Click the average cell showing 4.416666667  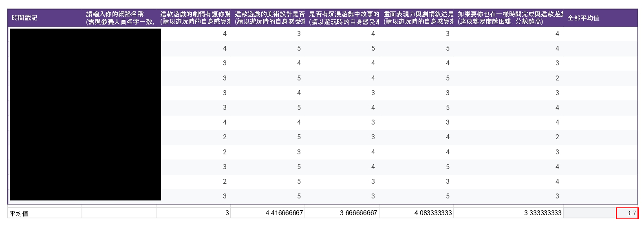268,213
